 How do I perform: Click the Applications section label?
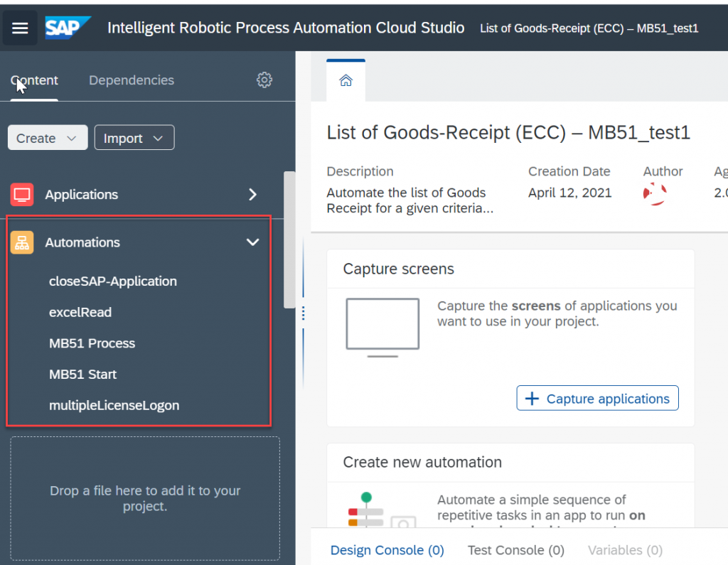click(81, 195)
